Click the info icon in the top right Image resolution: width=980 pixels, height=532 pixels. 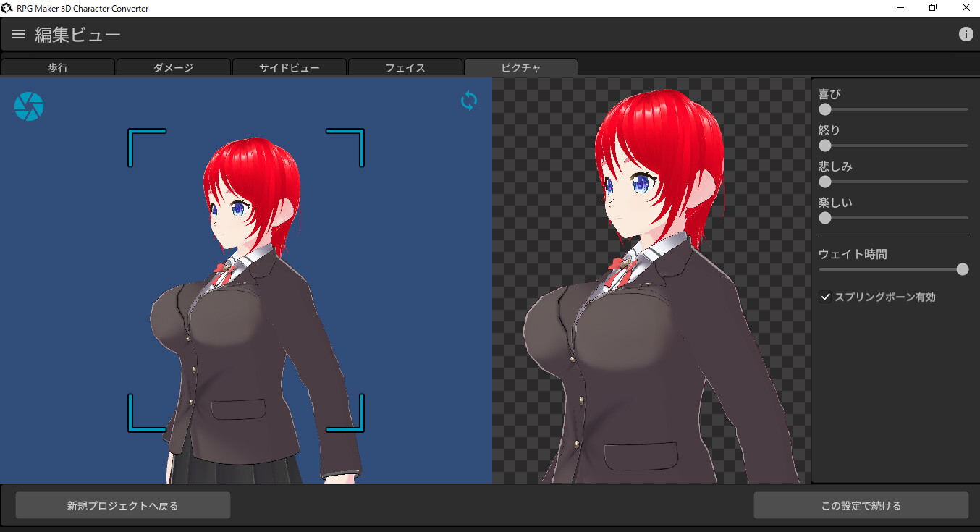click(x=966, y=33)
